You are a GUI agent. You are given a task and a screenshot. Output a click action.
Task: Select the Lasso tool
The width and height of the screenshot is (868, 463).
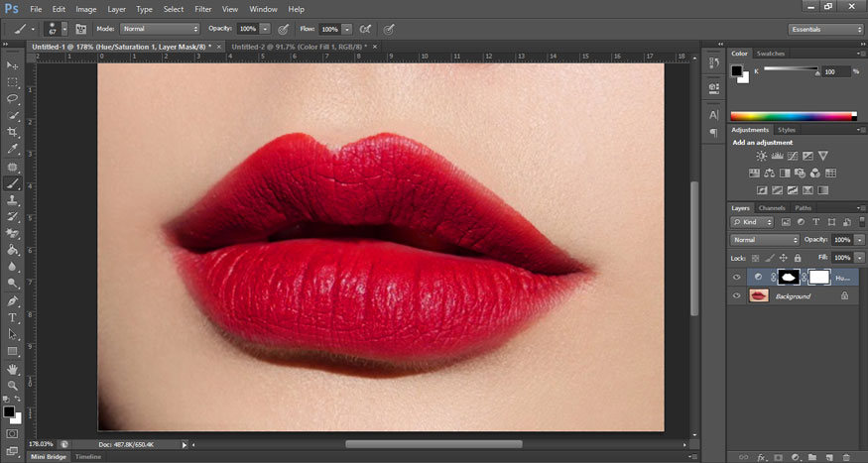13,99
